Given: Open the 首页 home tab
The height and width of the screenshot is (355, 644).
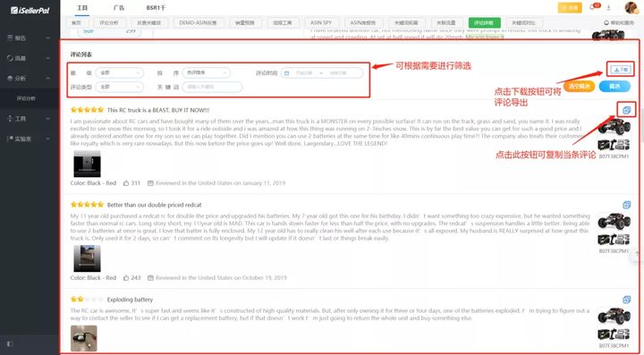Looking at the screenshot, I should pos(76,22).
